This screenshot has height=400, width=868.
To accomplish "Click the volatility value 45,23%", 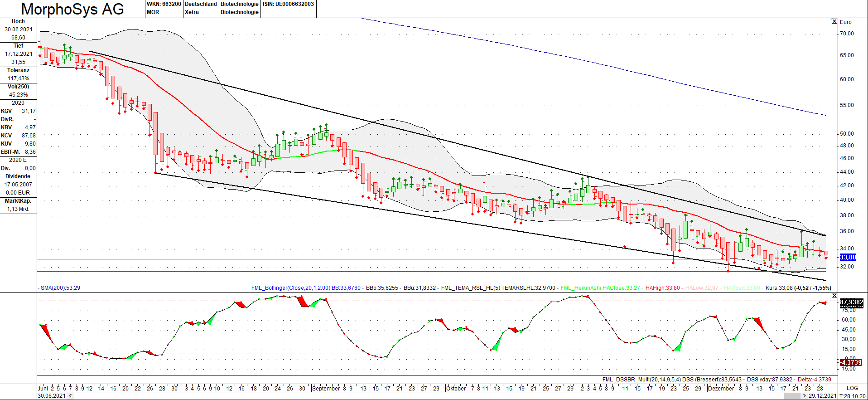I will (19, 95).
